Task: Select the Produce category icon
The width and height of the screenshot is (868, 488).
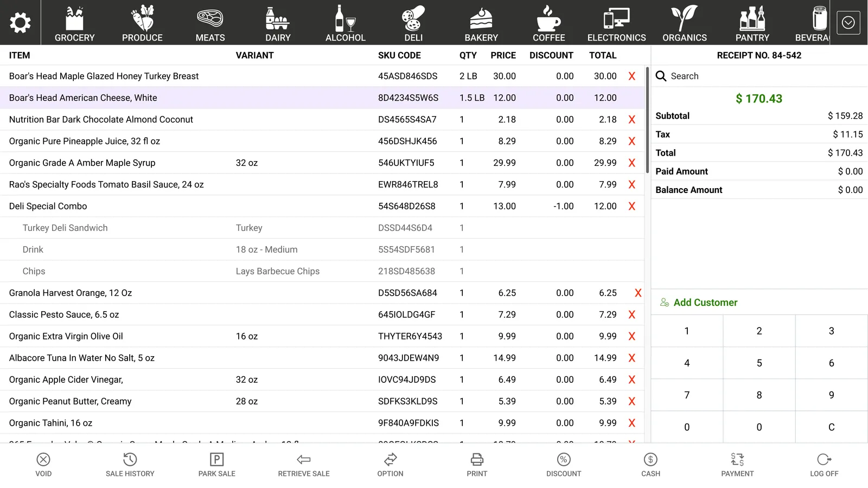Action: [143, 18]
